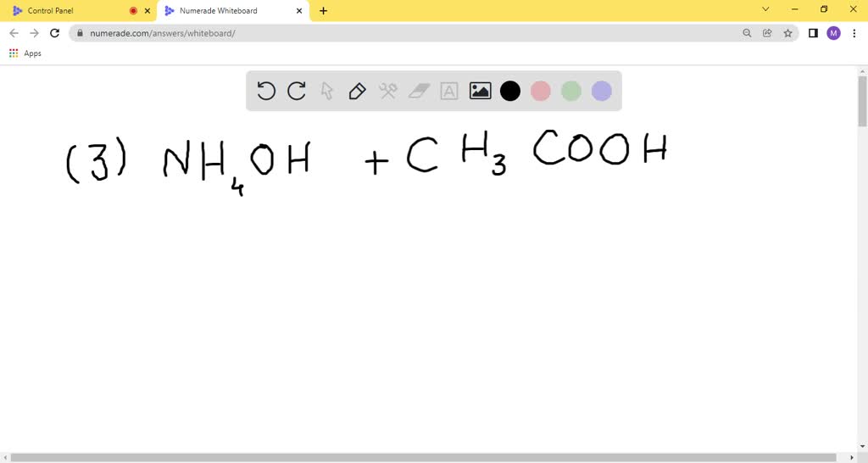Viewport: 868px width, 463px height.
Task: Select the eraser tool
Action: 419,91
